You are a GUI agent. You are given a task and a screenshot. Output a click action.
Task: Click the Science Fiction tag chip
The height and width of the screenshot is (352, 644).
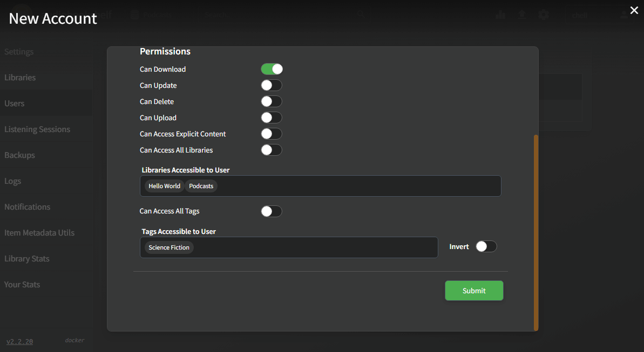(x=169, y=247)
